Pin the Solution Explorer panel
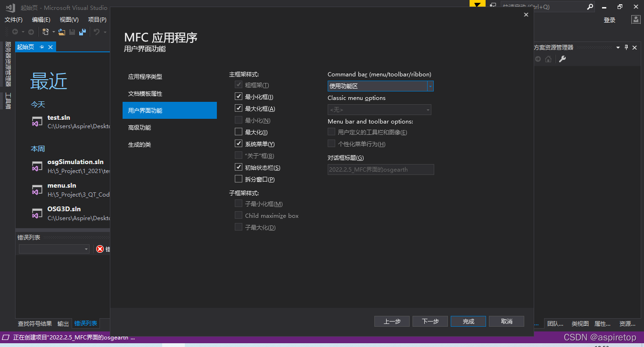644x347 pixels. 627,47
